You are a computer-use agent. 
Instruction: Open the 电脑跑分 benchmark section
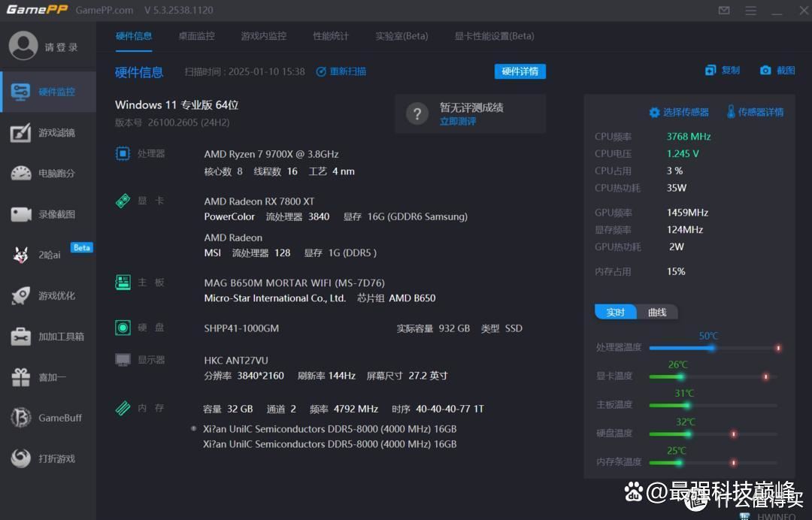click(48, 173)
